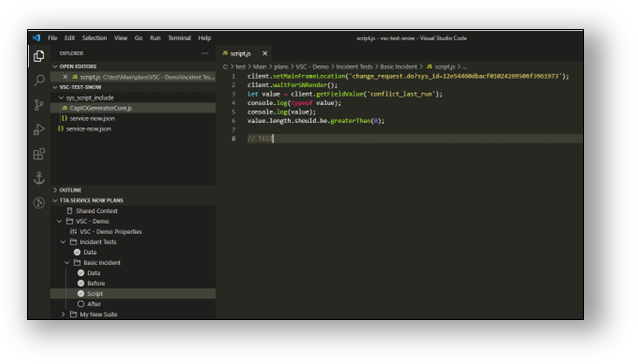Close script.js in Open Editors list
The width and height of the screenshot is (638, 364).
pos(65,77)
